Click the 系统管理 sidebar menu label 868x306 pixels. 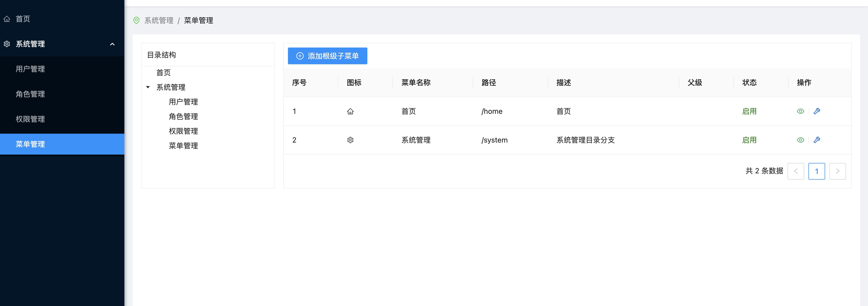[x=30, y=44]
